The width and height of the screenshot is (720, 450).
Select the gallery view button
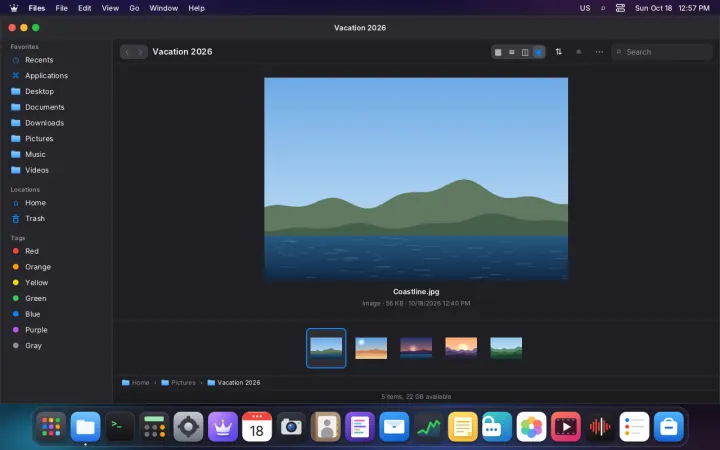[x=538, y=52]
